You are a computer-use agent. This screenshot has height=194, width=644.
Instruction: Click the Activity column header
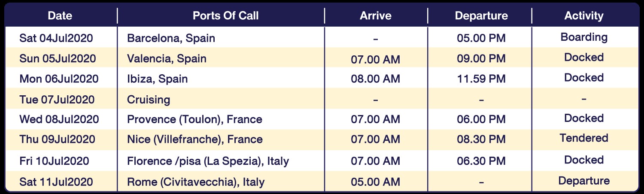tap(584, 16)
